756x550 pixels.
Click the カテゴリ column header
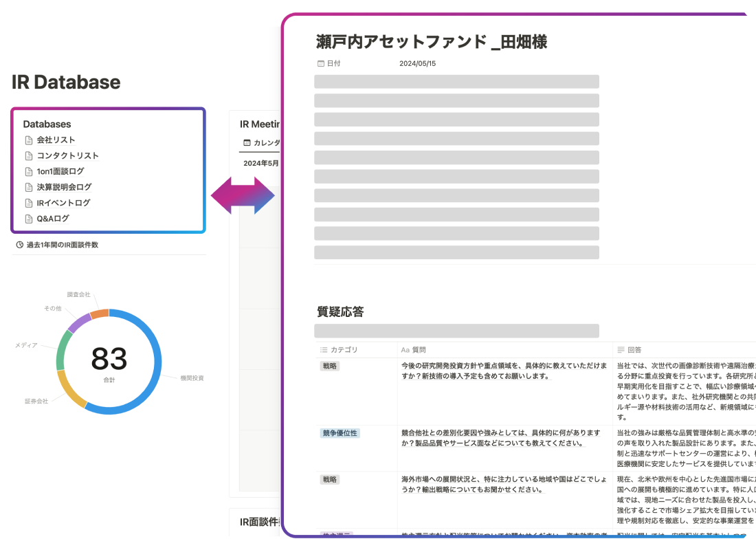[344, 350]
